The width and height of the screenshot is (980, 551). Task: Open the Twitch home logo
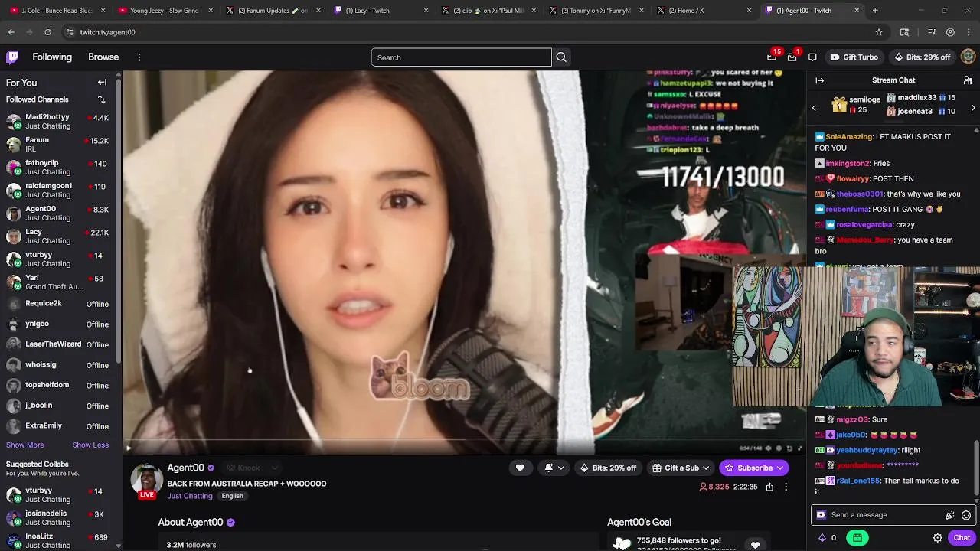click(x=12, y=57)
